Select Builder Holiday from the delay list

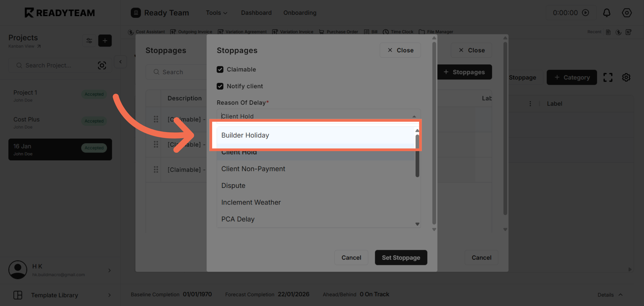[x=245, y=135]
